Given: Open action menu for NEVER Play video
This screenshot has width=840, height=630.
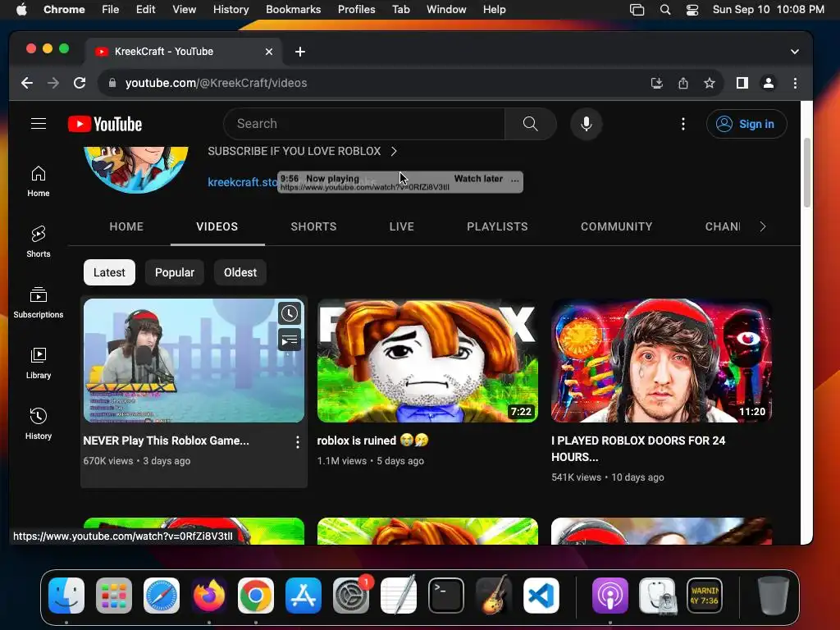Looking at the screenshot, I should tap(297, 442).
